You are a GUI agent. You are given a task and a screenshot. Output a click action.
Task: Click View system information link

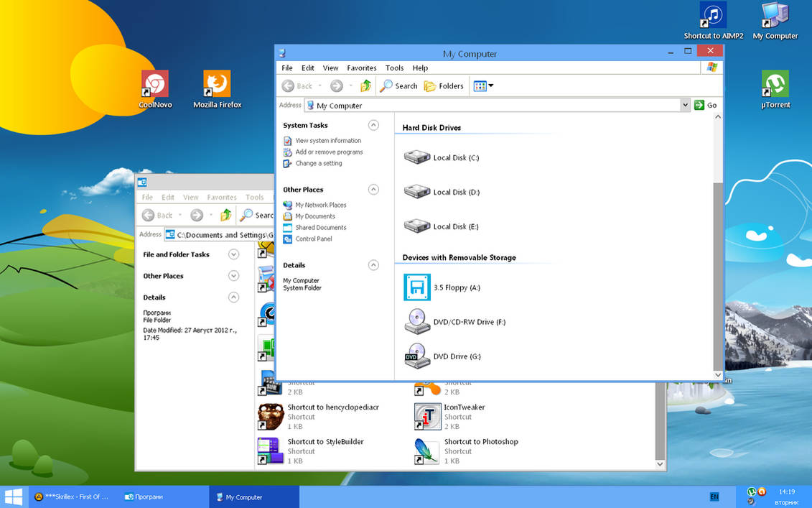328,141
